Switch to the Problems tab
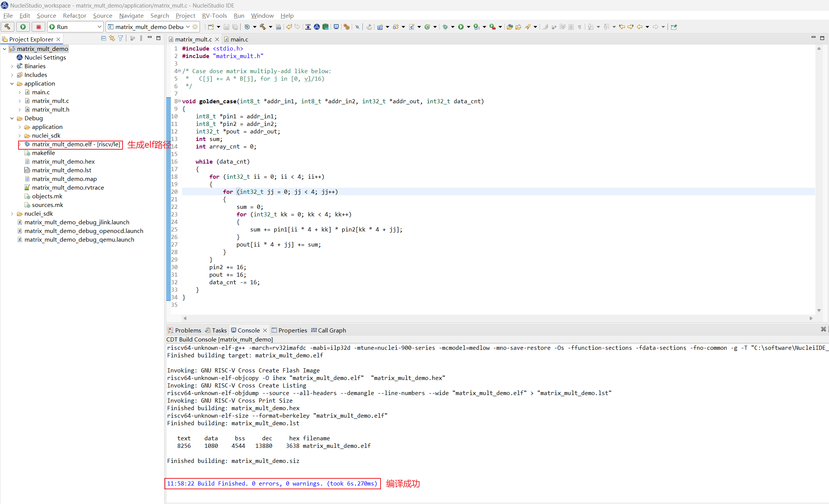The image size is (829, 504). pos(184,330)
